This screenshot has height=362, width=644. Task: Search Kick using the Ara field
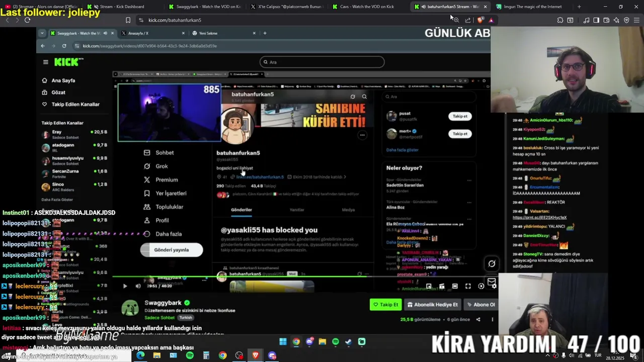[x=322, y=62]
